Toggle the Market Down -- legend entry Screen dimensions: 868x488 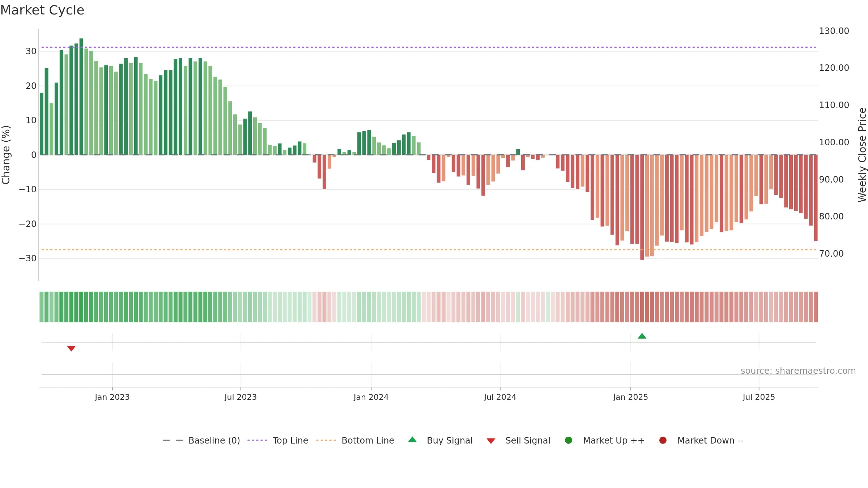tap(701, 440)
